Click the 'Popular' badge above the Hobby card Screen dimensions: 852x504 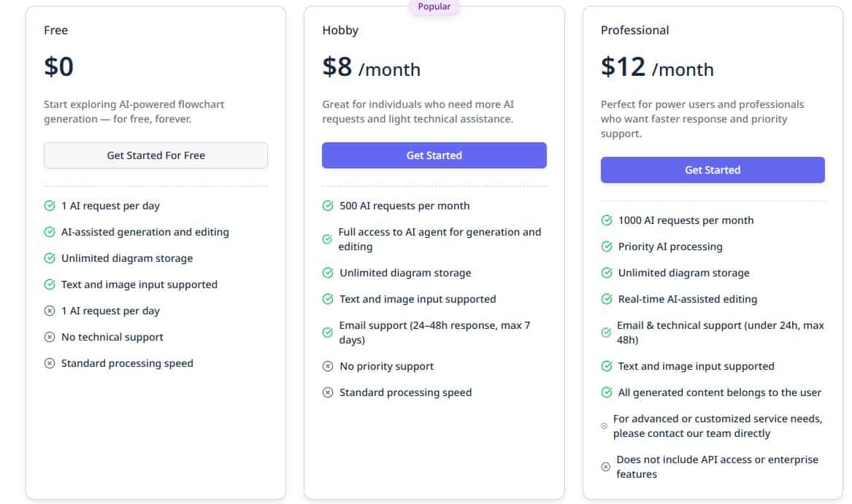pos(434,6)
